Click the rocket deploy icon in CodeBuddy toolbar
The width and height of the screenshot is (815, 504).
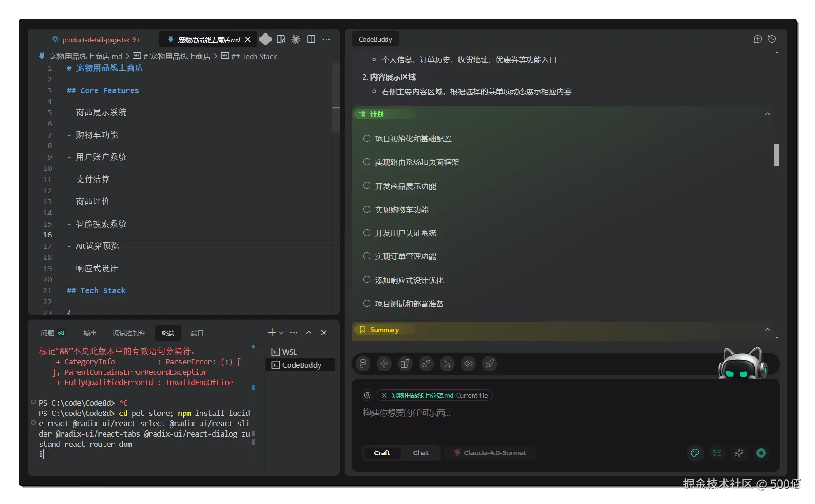point(489,363)
